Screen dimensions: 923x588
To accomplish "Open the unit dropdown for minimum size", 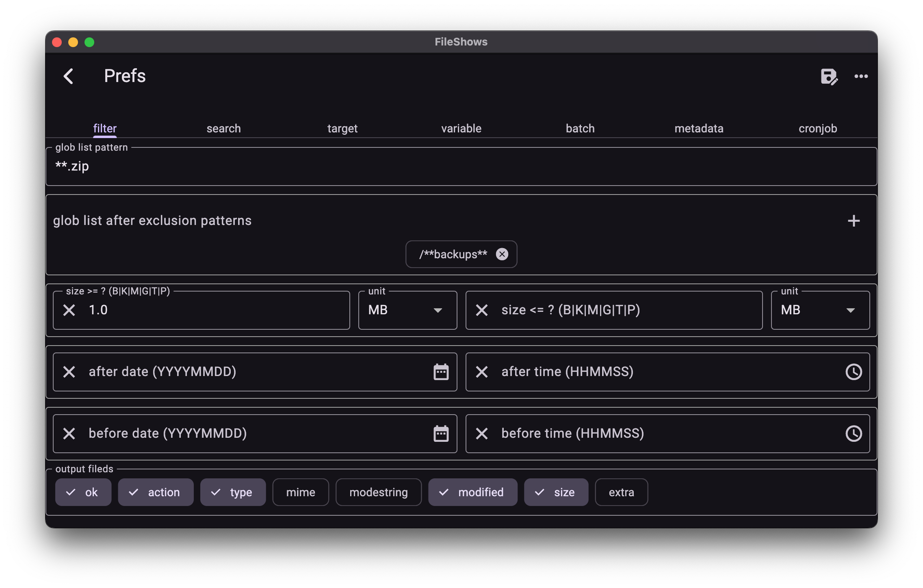I will pyautogui.click(x=407, y=310).
